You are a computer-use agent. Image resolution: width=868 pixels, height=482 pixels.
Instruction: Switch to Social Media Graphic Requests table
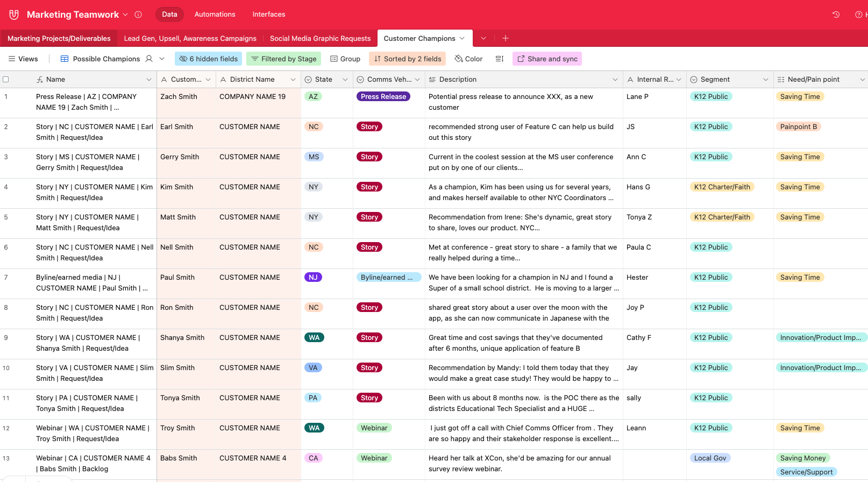320,38
